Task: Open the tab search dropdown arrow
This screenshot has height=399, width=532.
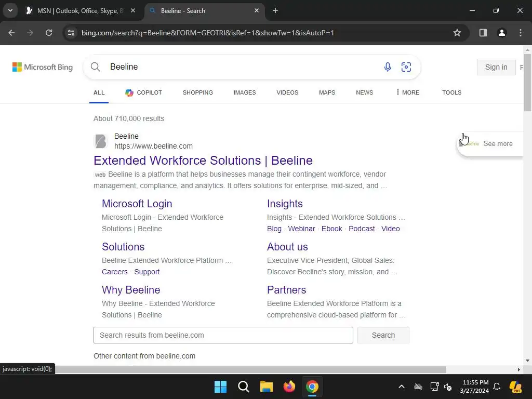Action: (10, 10)
